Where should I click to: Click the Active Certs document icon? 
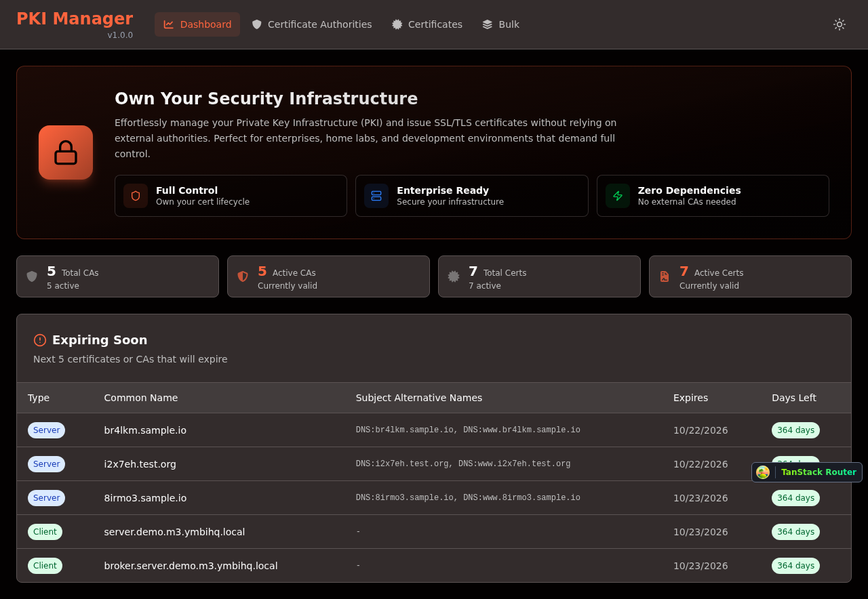click(x=665, y=276)
